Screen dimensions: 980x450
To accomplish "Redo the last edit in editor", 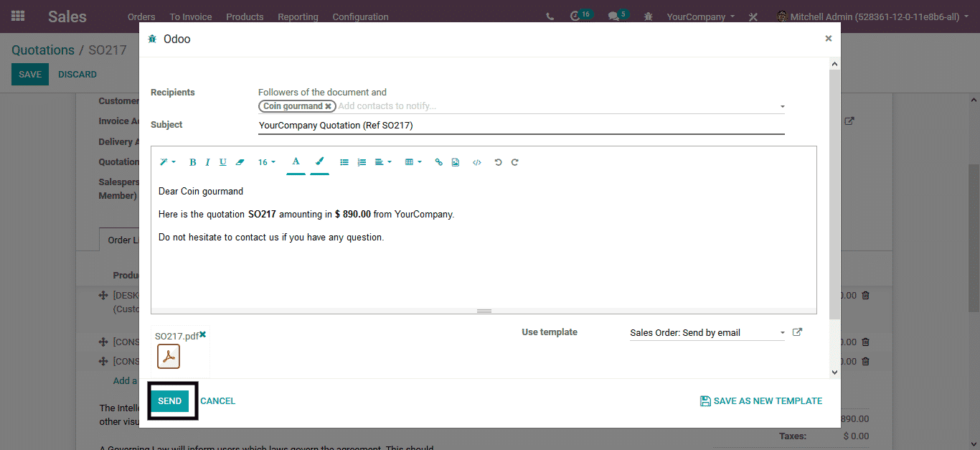I will point(514,162).
